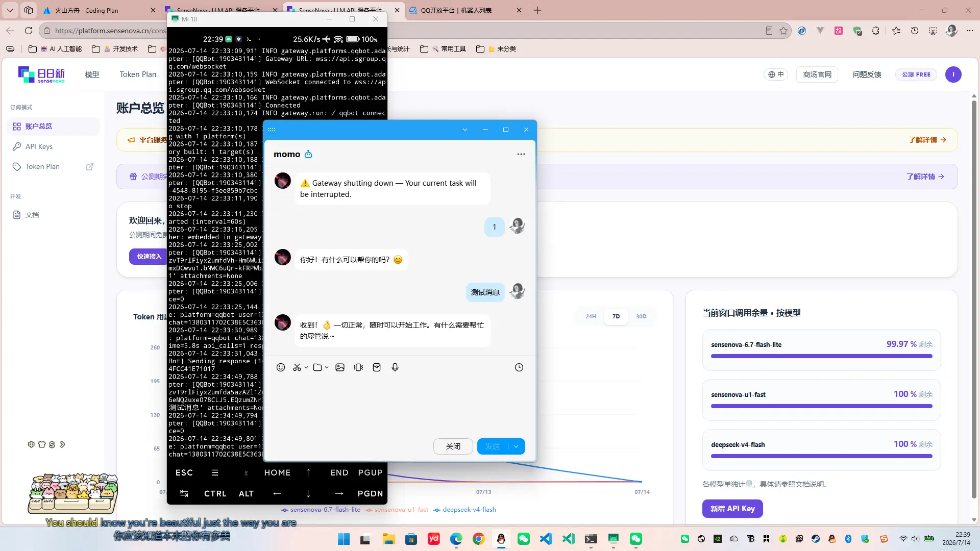
Task: Click the 新增 API Key button
Action: (x=732, y=509)
